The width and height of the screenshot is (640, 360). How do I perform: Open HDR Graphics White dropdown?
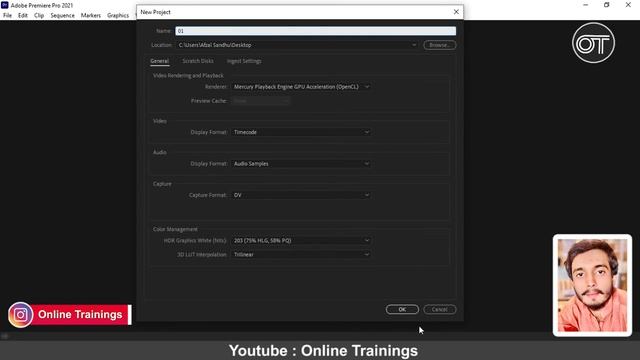pos(301,240)
